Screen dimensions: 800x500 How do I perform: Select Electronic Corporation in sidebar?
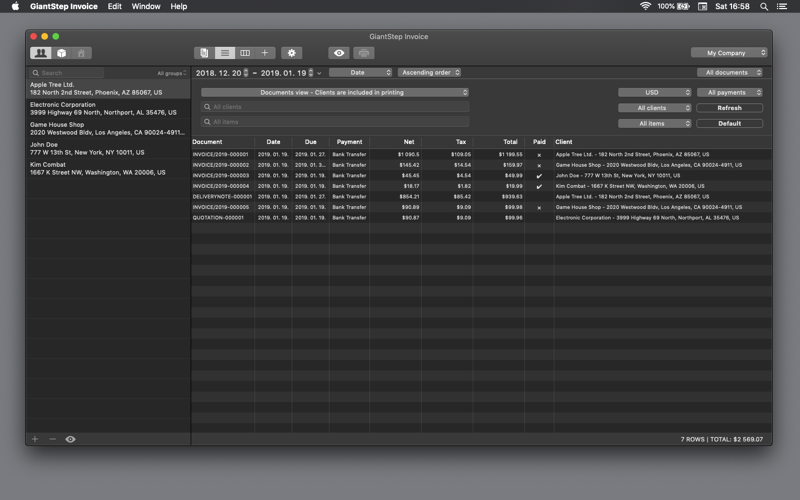(108, 109)
